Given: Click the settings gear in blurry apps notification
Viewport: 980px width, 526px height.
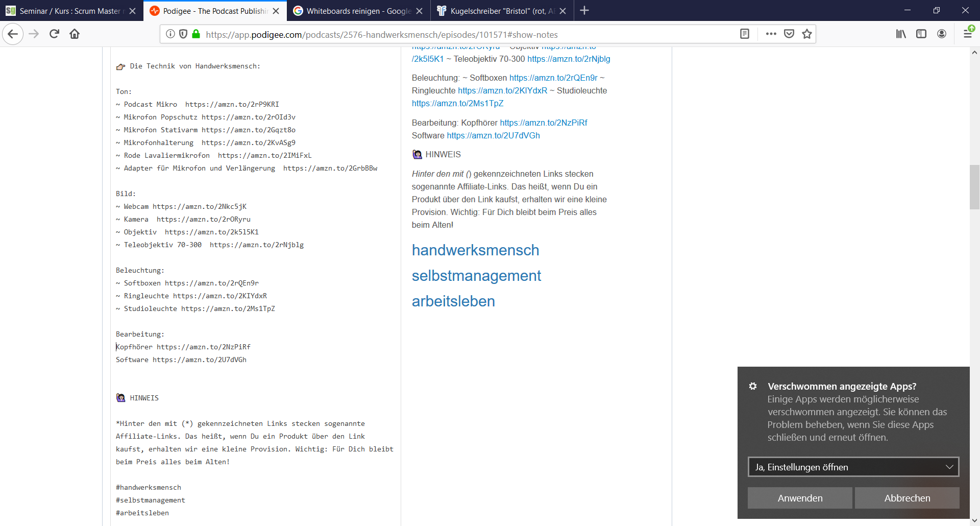Looking at the screenshot, I should point(753,387).
